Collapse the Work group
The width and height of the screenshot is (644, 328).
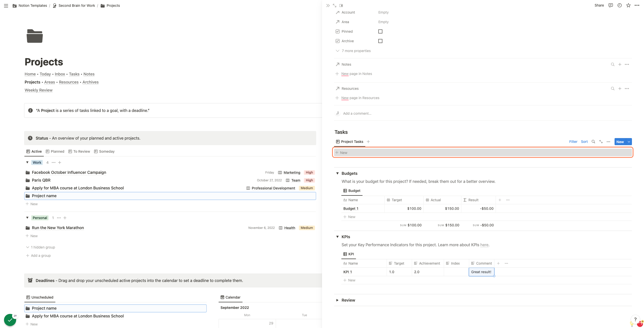[x=27, y=162]
